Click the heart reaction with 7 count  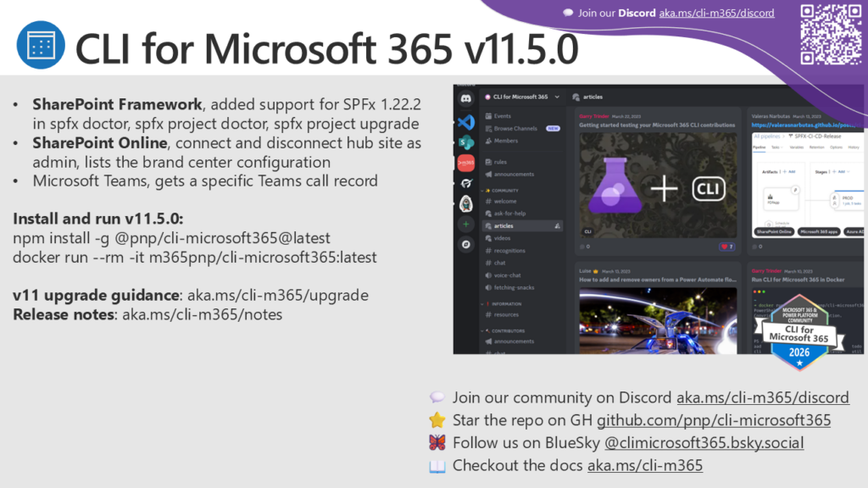[x=726, y=247]
